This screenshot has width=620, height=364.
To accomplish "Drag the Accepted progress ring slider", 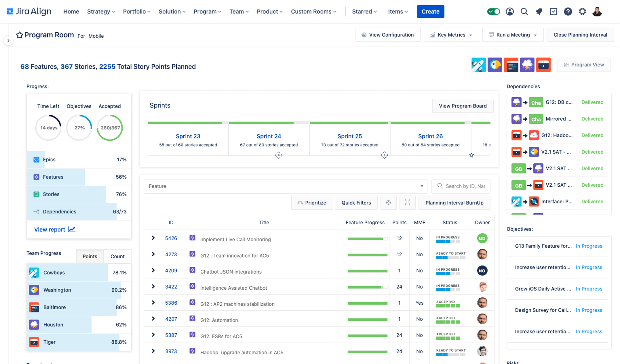I will pyautogui.click(x=110, y=128).
